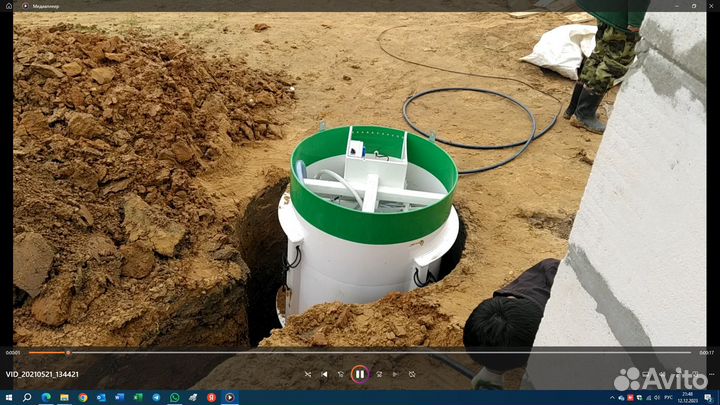720x405 pixels.
Task: Switch to the Media Player taskbar icon
Action: 229,397
